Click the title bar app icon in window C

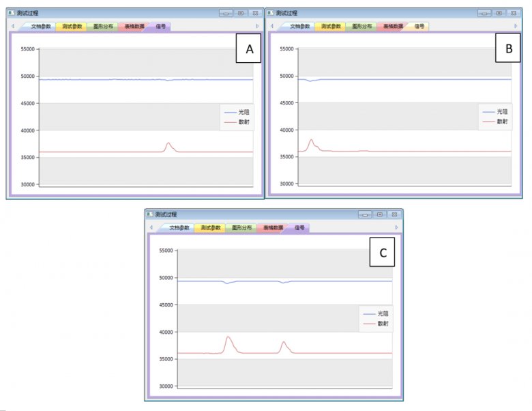coord(150,214)
